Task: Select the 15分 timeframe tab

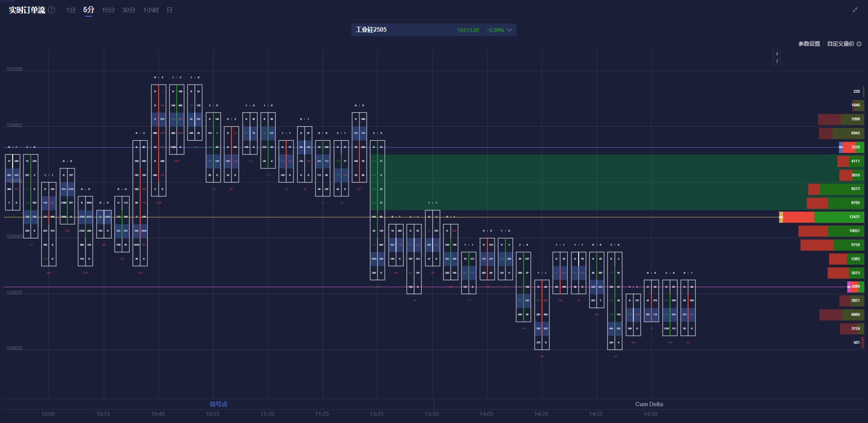Action: click(108, 10)
